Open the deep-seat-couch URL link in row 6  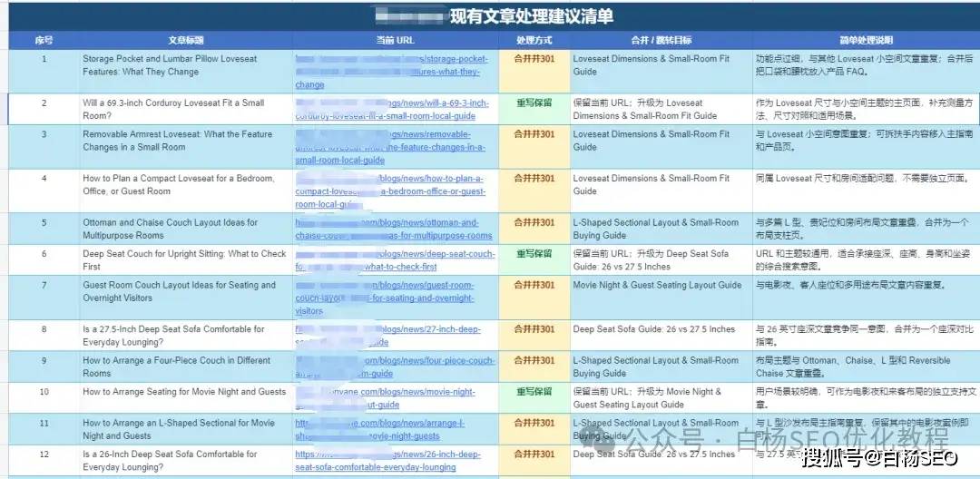click(395, 260)
